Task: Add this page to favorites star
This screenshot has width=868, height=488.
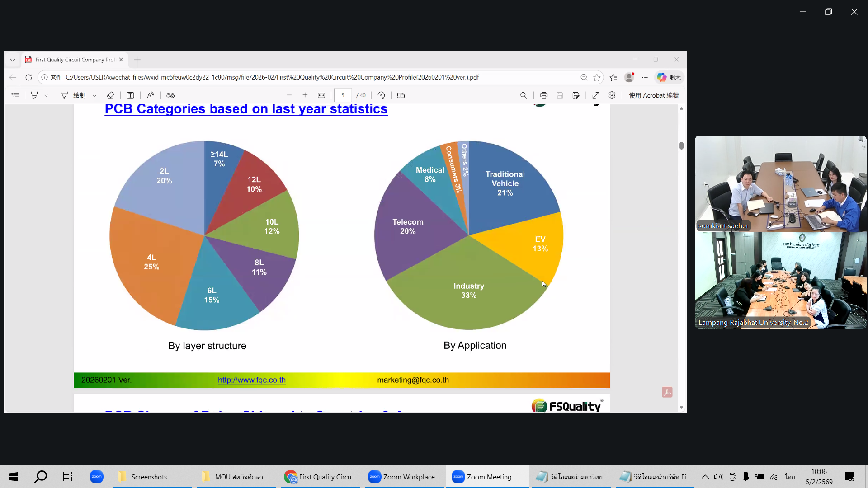Action: (x=597, y=77)
